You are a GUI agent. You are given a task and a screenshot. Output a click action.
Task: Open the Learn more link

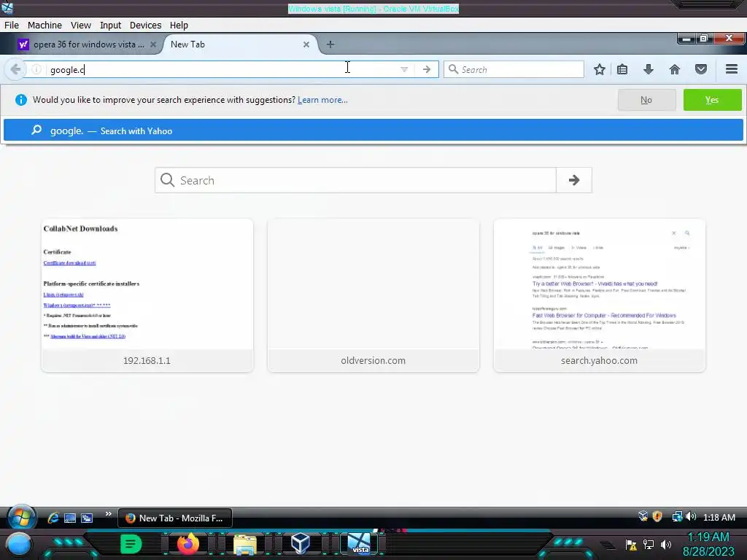point(322,100)
